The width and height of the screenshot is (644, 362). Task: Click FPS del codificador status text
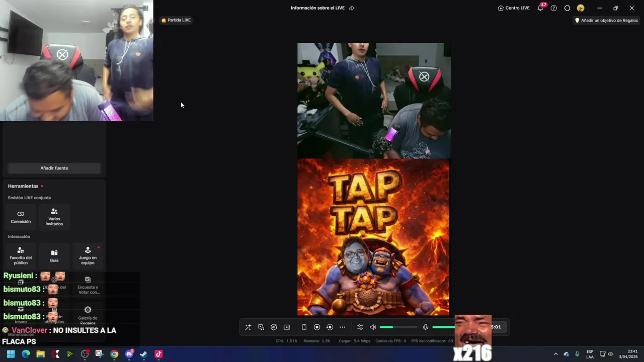point(432,341)
